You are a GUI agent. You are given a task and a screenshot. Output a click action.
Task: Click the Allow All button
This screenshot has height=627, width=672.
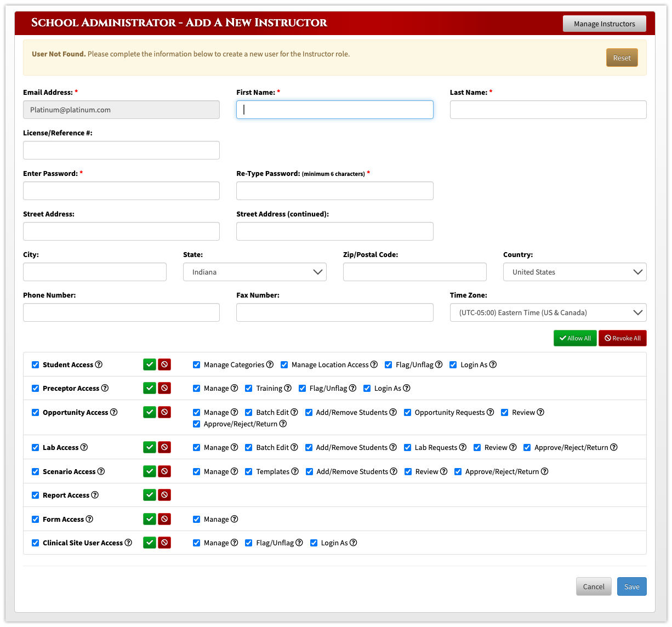[x=575, y=338]
